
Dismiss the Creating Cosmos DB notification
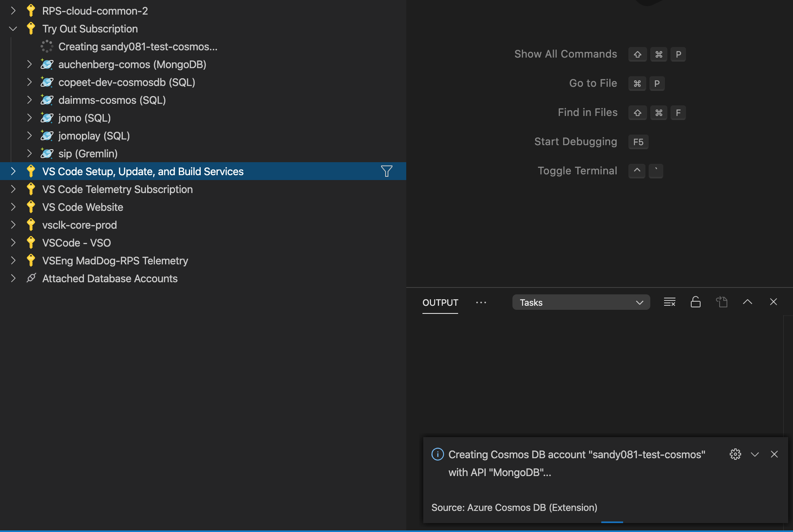tap(774, 454)
